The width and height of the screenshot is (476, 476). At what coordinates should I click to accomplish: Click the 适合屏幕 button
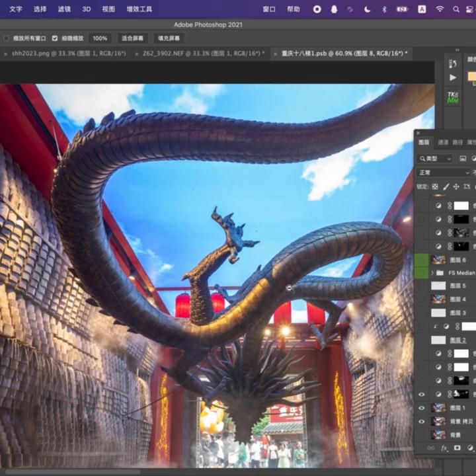(x=132, y=38)
